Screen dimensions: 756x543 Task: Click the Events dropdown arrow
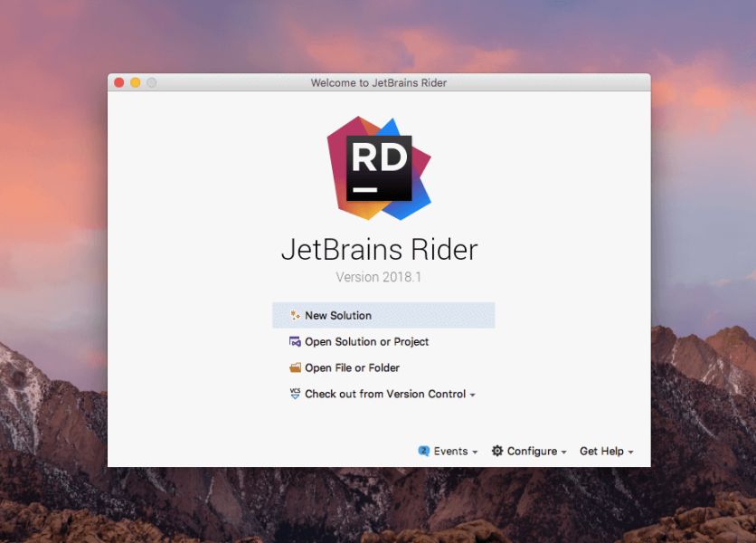coord(475,452)
